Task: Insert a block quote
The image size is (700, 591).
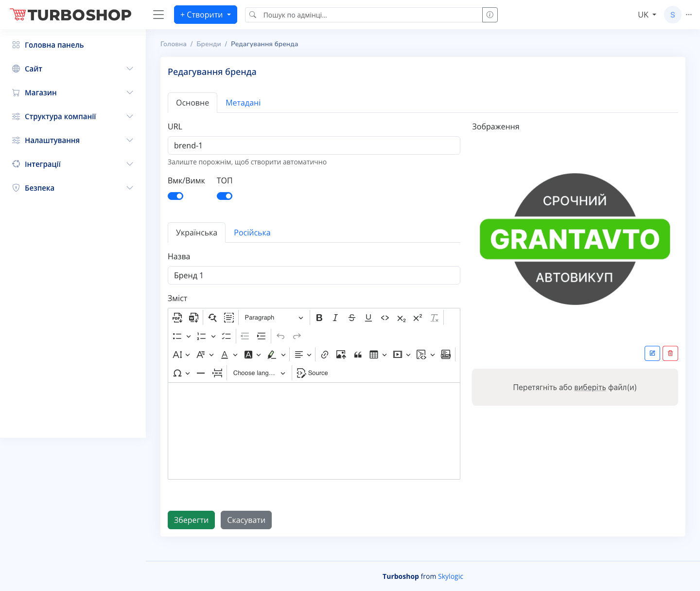Action: coord(358,355)
